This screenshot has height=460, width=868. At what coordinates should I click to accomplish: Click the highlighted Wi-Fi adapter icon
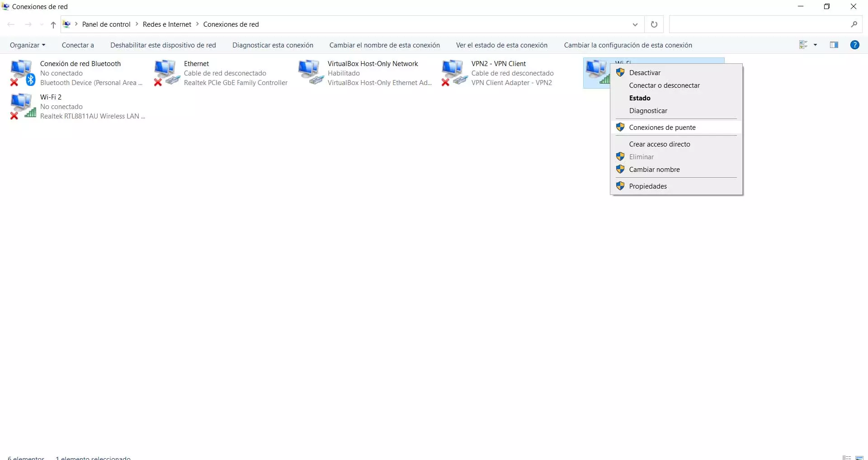tap(597, 72)
